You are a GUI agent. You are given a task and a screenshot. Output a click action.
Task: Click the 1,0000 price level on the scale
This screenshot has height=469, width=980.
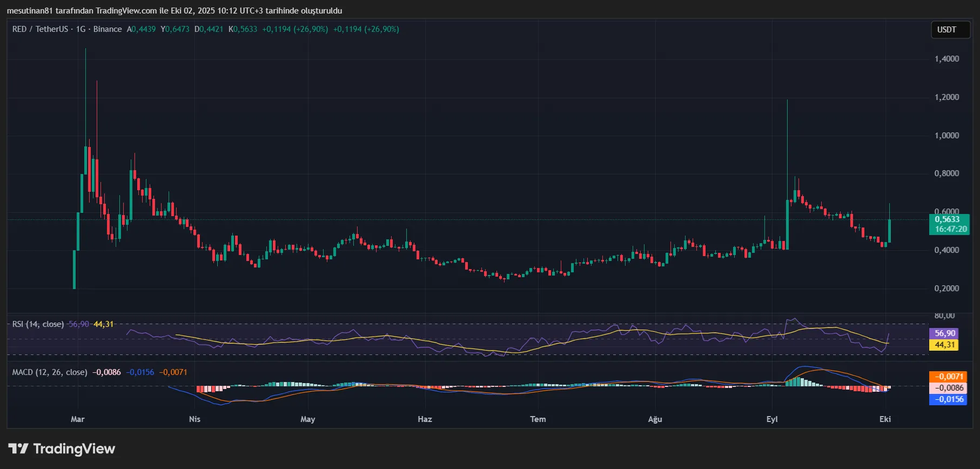[x=947, y=136]
